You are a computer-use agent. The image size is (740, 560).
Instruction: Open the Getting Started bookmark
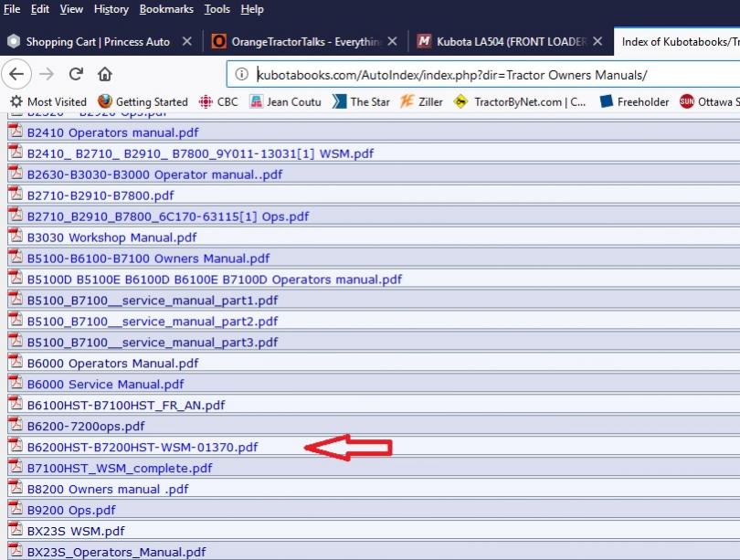pyautogui.click(x=143, y=102)
